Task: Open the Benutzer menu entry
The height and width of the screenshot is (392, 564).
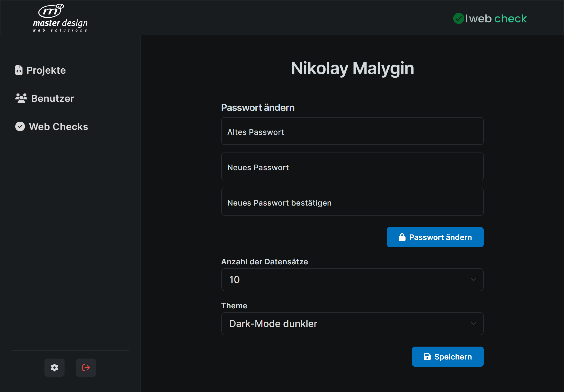Action: point(53,98)
